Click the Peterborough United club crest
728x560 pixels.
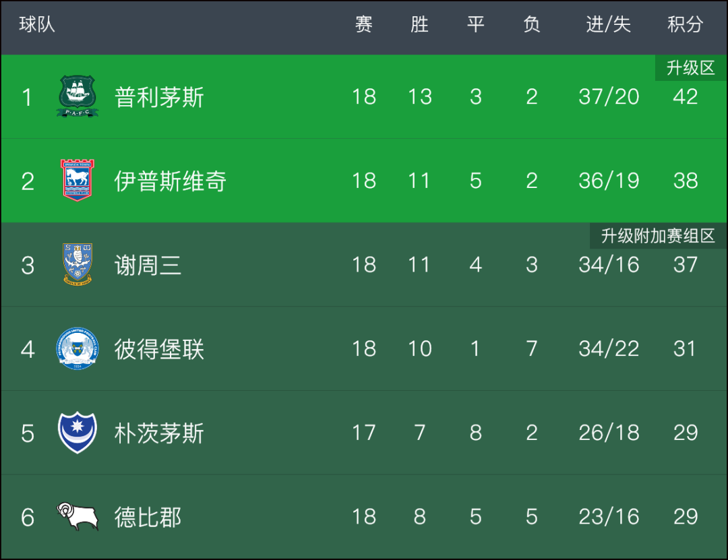click(77, 348)
